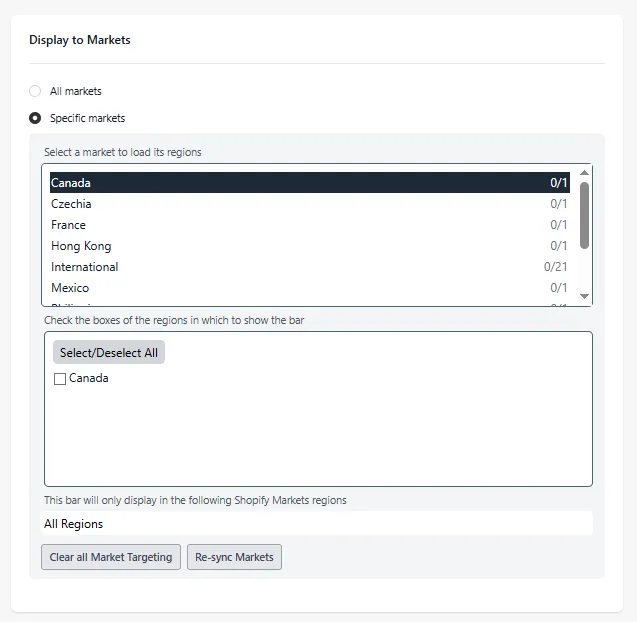
Task: Click the 0/21 count beside International
Action: pos(555,267)
